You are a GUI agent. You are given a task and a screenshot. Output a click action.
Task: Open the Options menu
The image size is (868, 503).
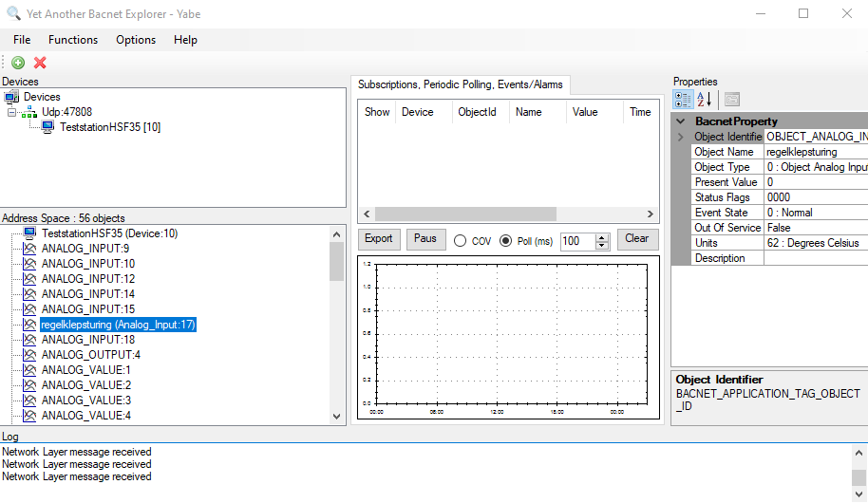136,40
